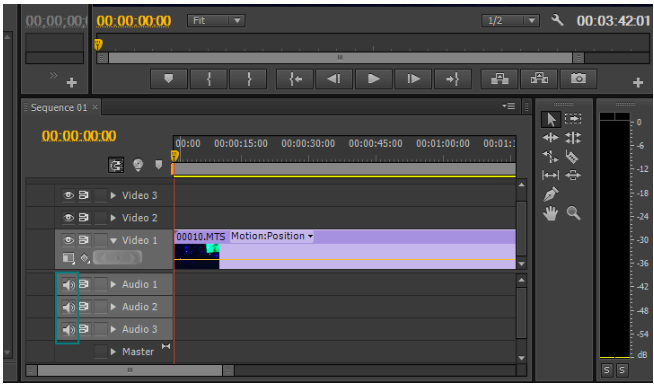Export frame with camera icon
Screen dimensions: 654x384
(x=579, y=79)
